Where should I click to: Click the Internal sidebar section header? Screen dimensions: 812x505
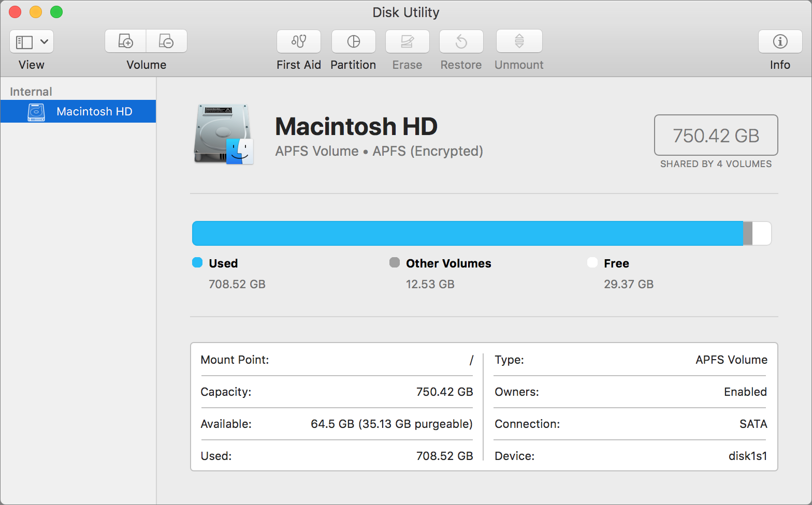pyautogui.click(x=31, y=92)
